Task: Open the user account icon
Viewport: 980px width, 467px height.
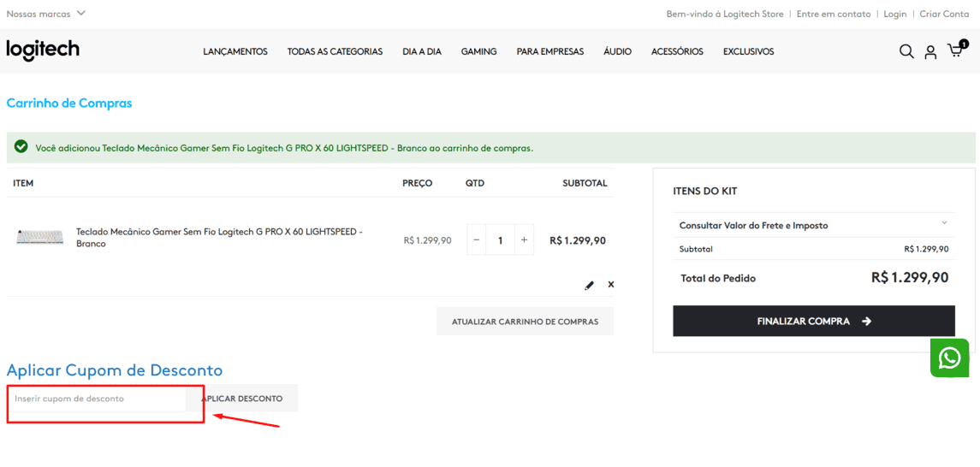Action: (930, 52)
